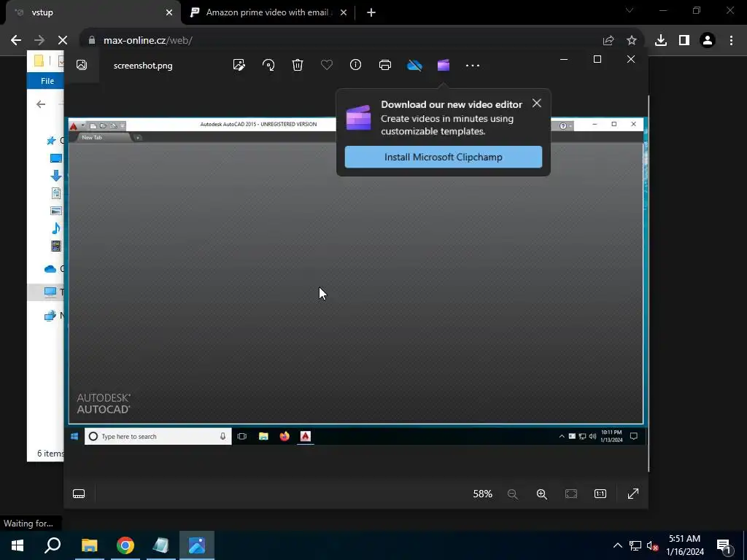Click the muted volume tray icon
This screenshot has width=747, height=560.
point(652,545)
